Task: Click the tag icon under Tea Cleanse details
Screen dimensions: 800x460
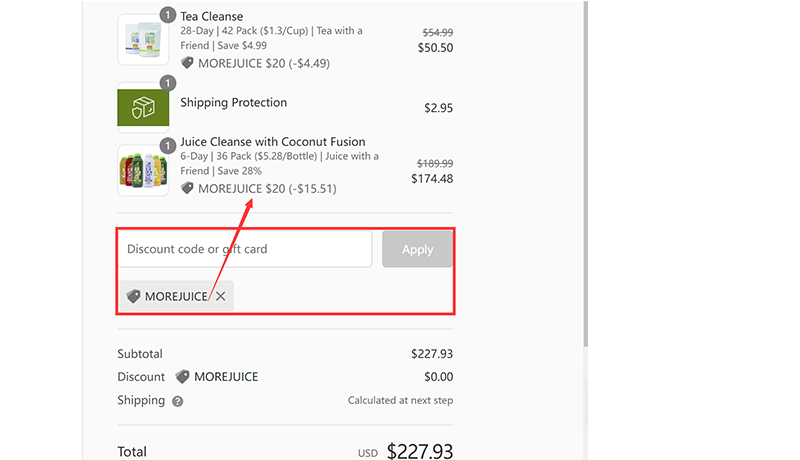Action: coord(187,63)
